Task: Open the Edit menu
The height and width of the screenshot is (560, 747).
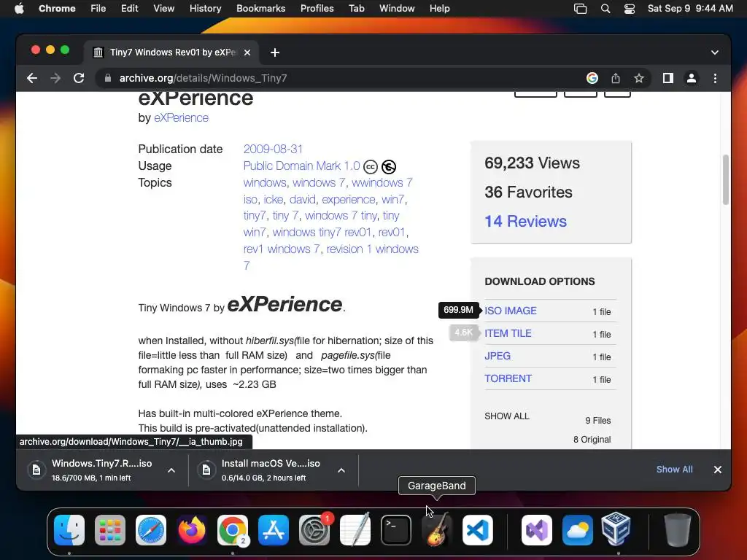Action: 130,9
